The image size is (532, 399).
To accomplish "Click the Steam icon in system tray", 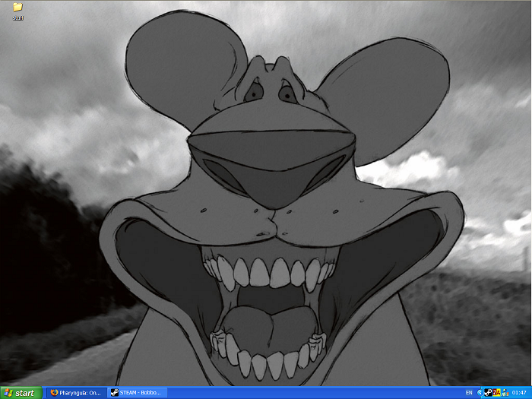I will (488, 393).
